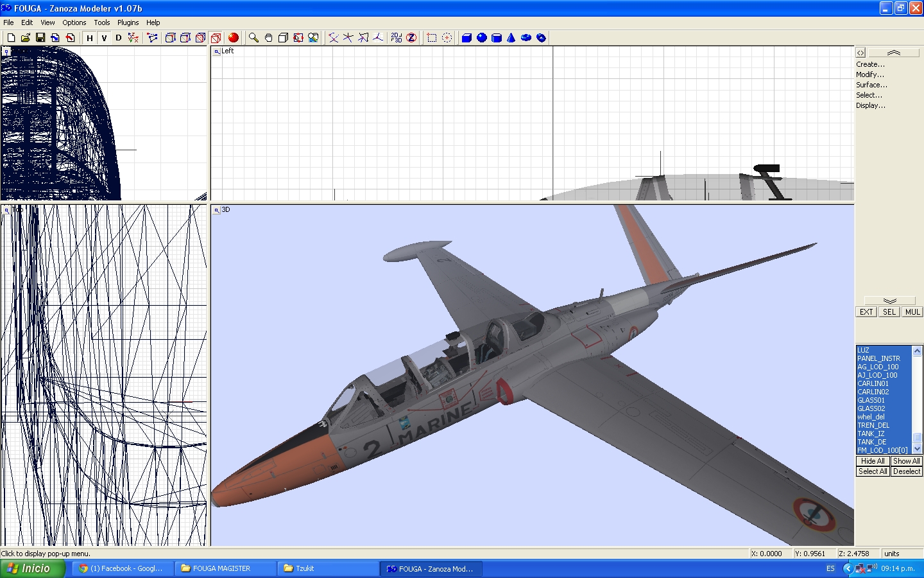Open the View menu

coord(47,22)
